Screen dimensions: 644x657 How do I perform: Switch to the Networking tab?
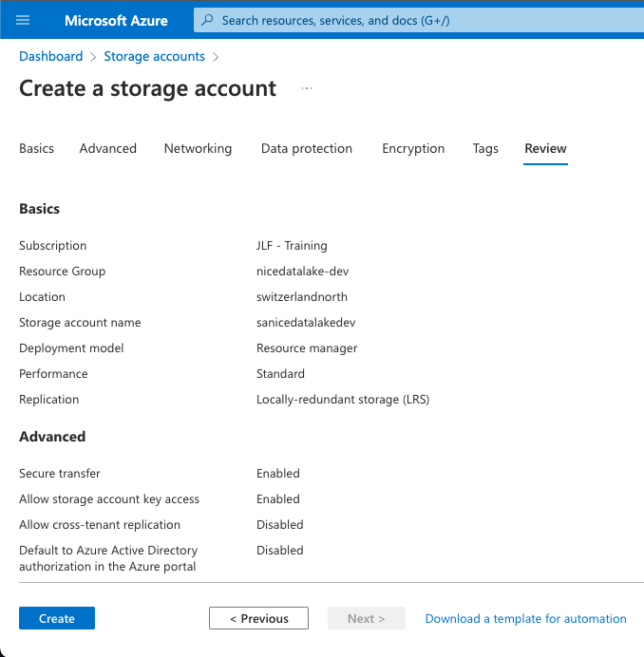point(198,148)
